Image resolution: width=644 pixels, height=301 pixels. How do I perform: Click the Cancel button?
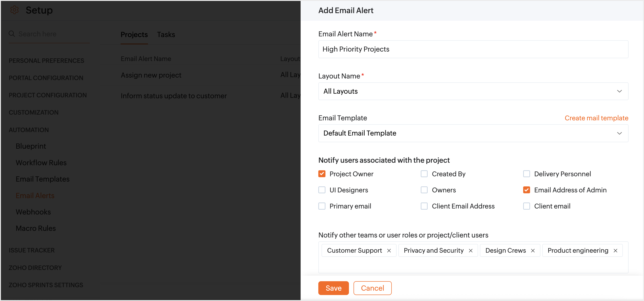coord(372,288)
